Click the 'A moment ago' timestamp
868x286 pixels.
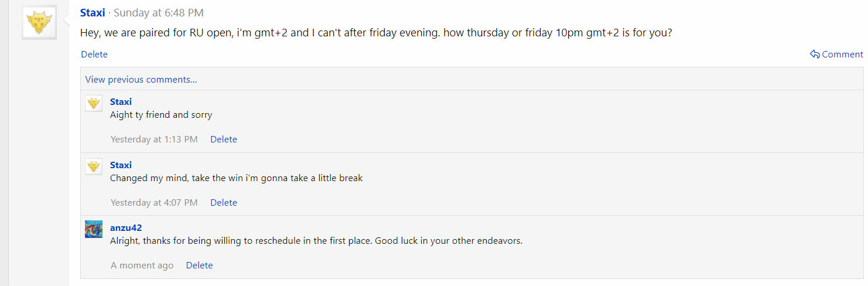[142, 265]
